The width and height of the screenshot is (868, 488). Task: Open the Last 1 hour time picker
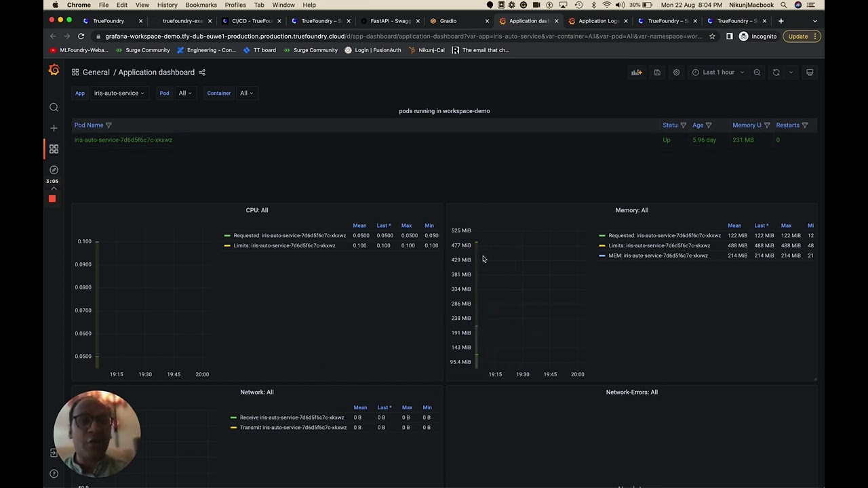(718, 73)
